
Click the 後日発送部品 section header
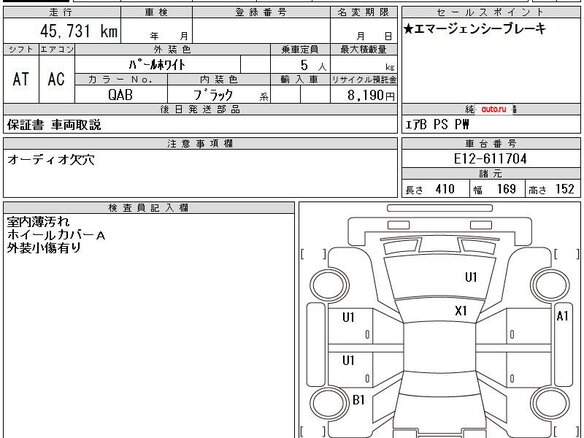click(x=200, y=109)
